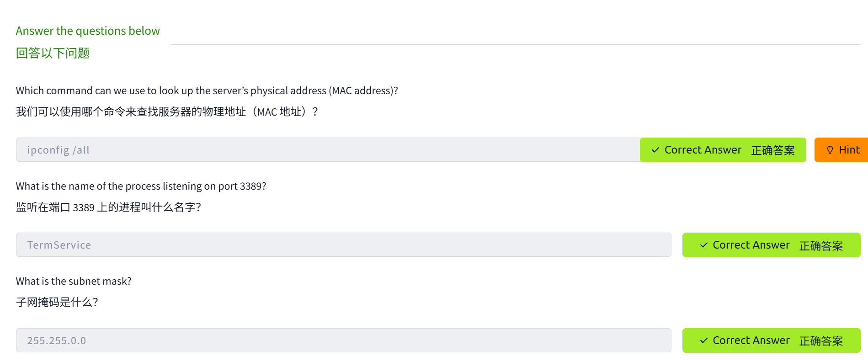Screen dimensions: 868x361
Task: Focus the TermService answer field
Action: click(343, 245)
